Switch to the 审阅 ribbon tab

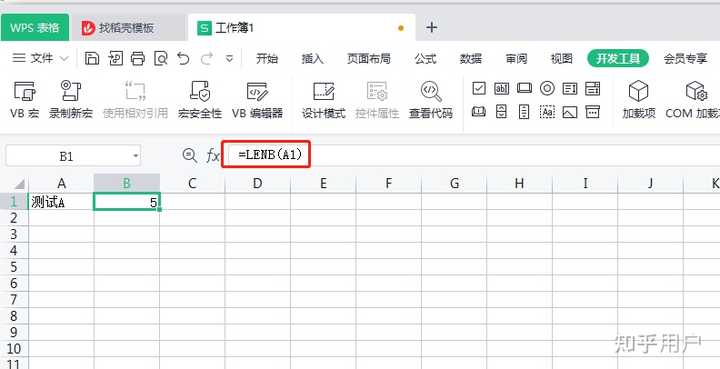pos(516,59)
